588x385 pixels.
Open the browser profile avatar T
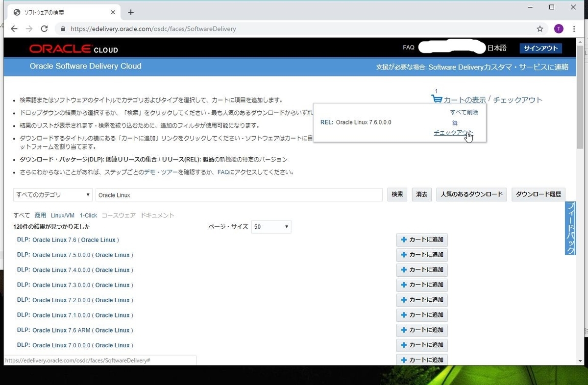558,28
